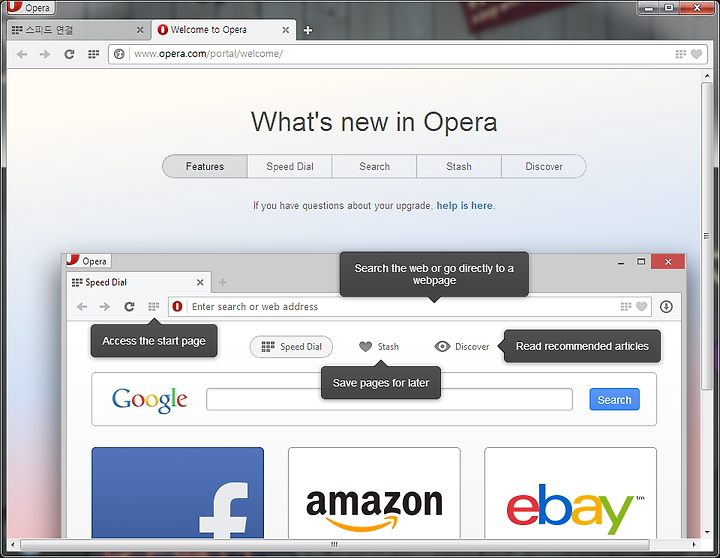The image size is (720, 558).
Task: Click the illustrated heart stash icon in address bar
Action: (641, 306)
